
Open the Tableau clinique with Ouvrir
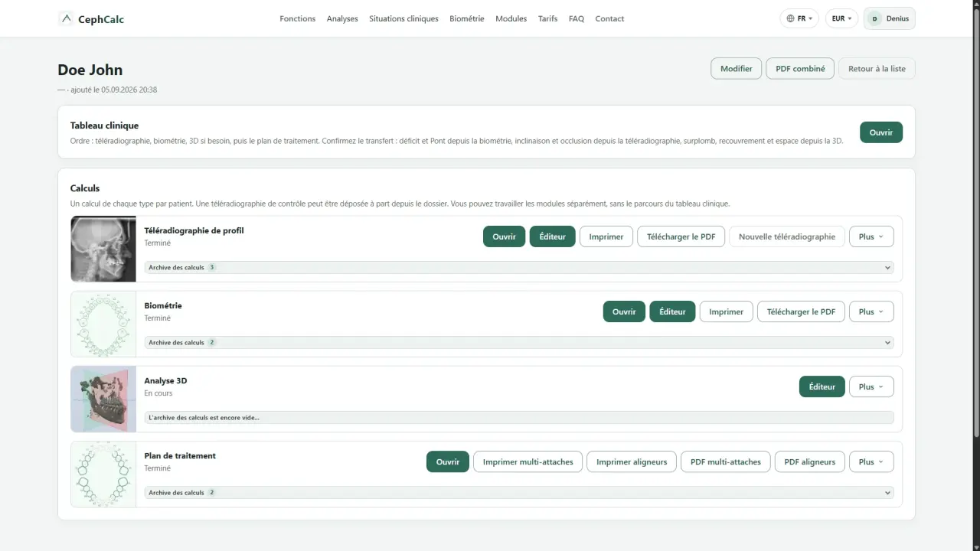click(x=881, y=132)
